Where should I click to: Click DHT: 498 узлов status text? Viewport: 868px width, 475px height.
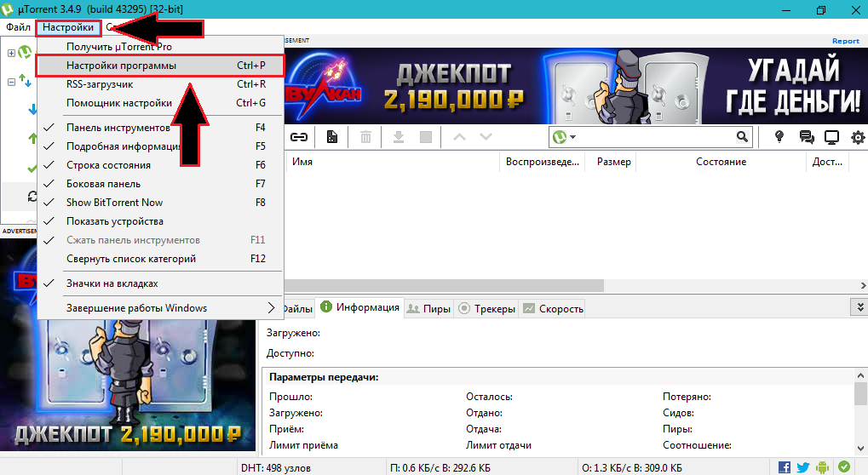tap(276, 468)
